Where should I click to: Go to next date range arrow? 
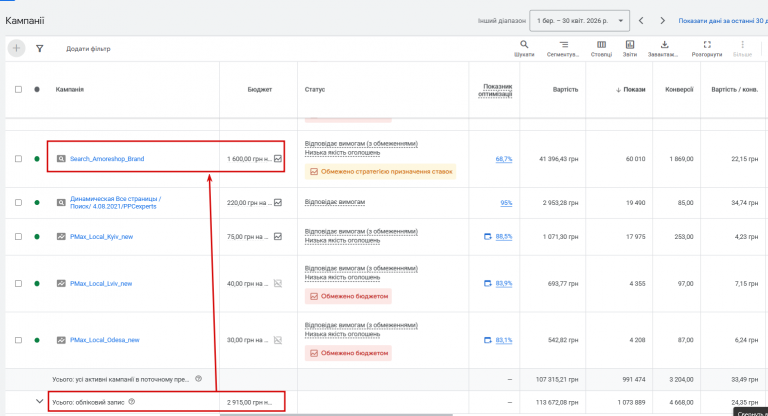coord(662,21)
